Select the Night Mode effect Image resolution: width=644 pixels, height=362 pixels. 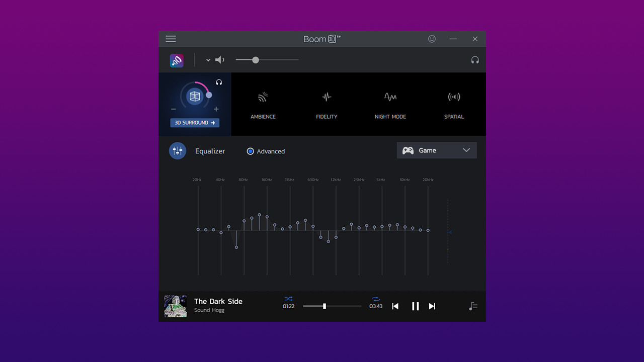pos(390,105)
